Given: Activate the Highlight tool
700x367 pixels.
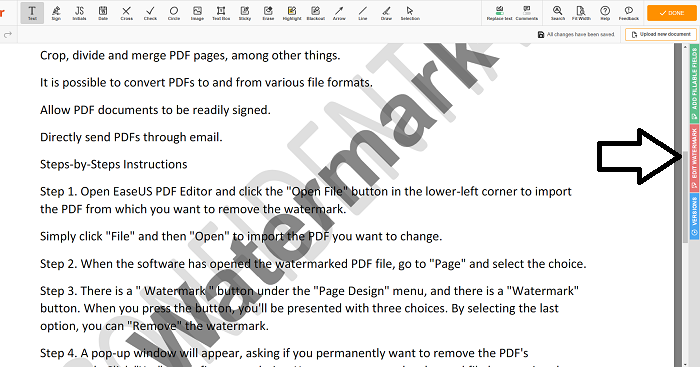Looking at the screenshot, I should [x=292, y=13].
